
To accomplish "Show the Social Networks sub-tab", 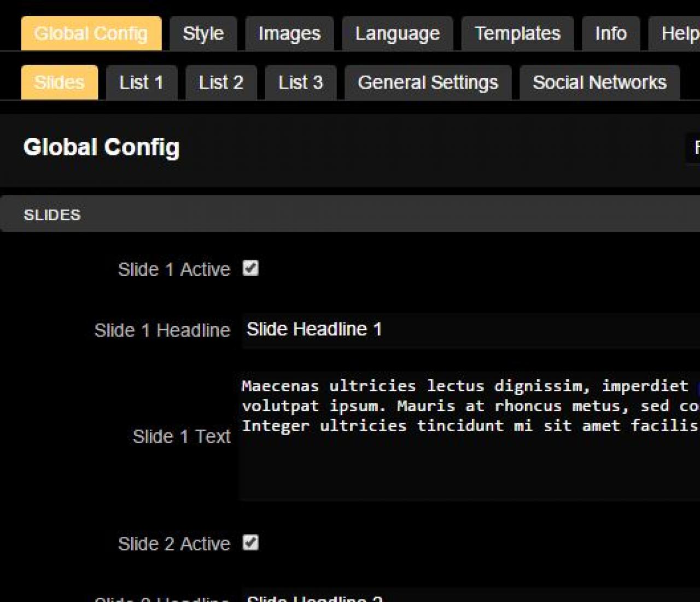I will coord(599,83).
